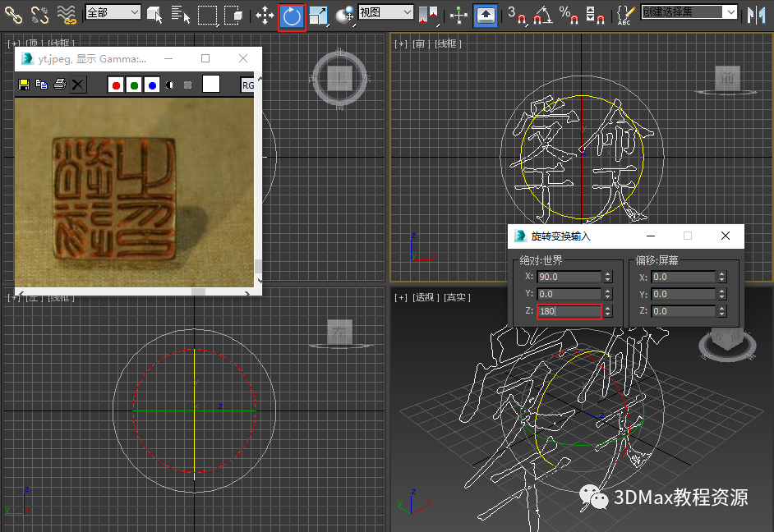
Task: Open Edit Named Selection Sets
Action: point(625,16)
